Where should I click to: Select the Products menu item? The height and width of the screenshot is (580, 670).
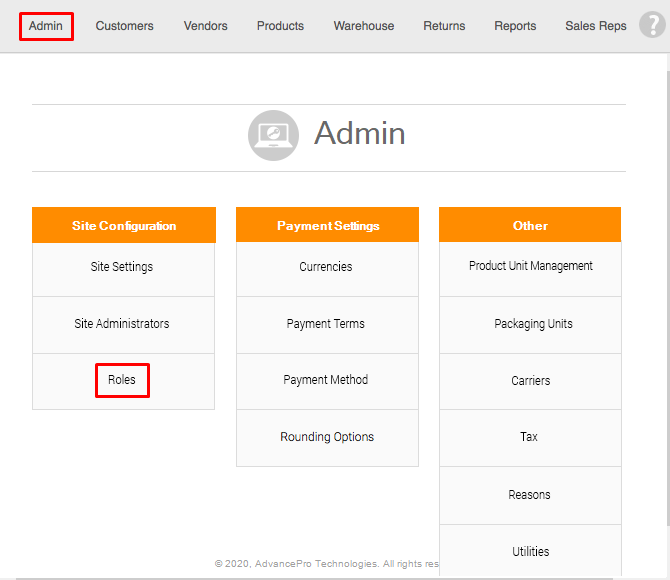(x=280, y=26)
